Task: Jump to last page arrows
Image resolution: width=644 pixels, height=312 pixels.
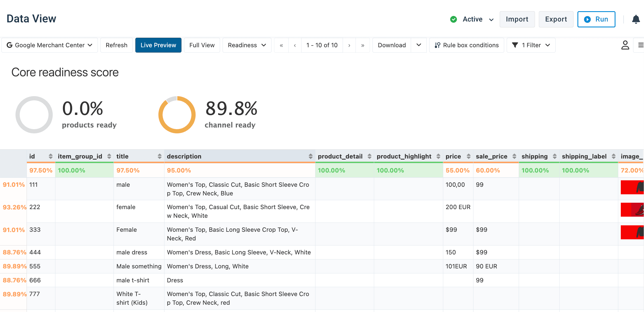Action: click(363, 45)
